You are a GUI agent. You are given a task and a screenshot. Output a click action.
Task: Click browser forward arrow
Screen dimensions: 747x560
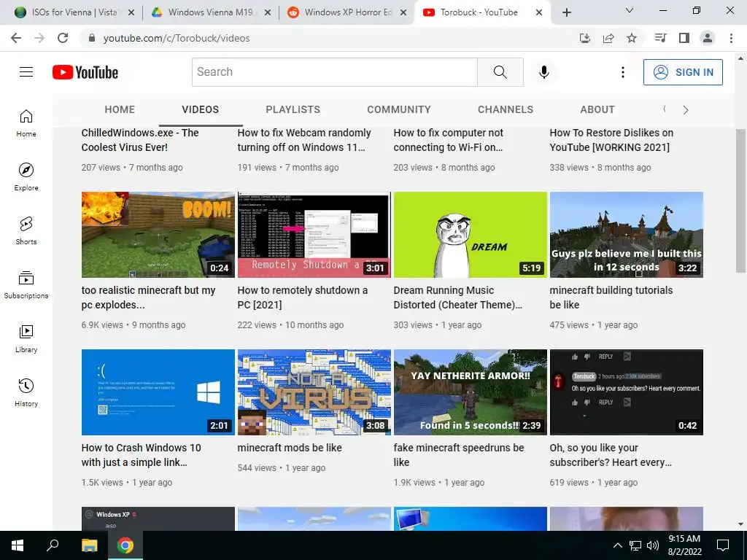pyautogui.click(x=39, y=38)
